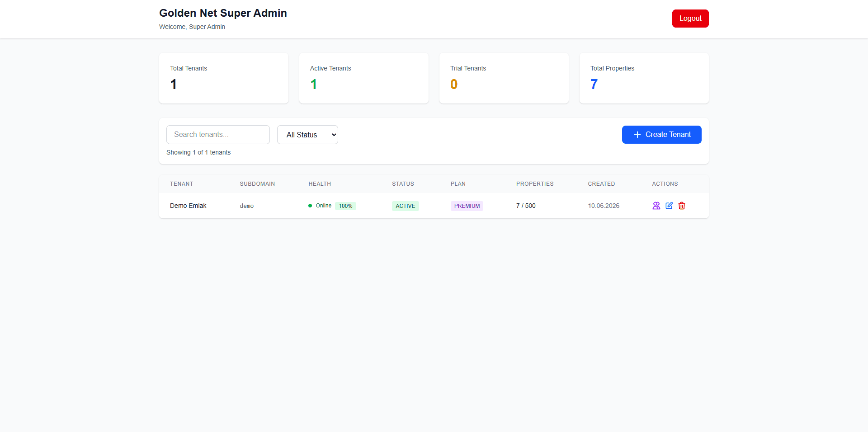Image resolution: width=868 pixels, height=432 pixels.
Task: Log out using the red Logout button
Action: (690, 19)
